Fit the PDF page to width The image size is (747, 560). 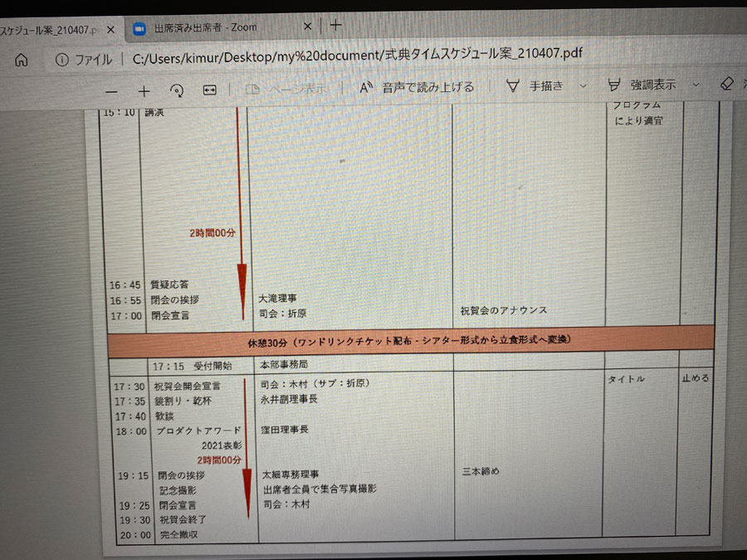coord(210,90)
